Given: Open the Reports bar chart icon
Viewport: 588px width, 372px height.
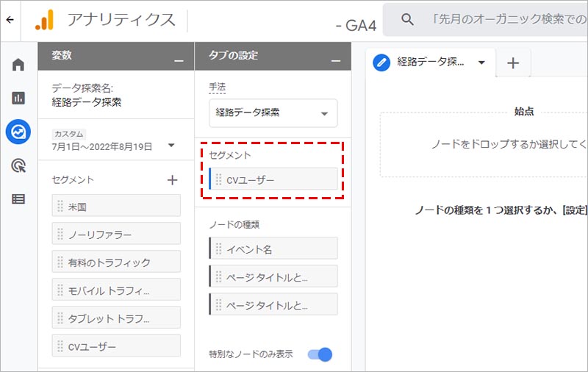Looking at the screenshot, I should 18,98.
